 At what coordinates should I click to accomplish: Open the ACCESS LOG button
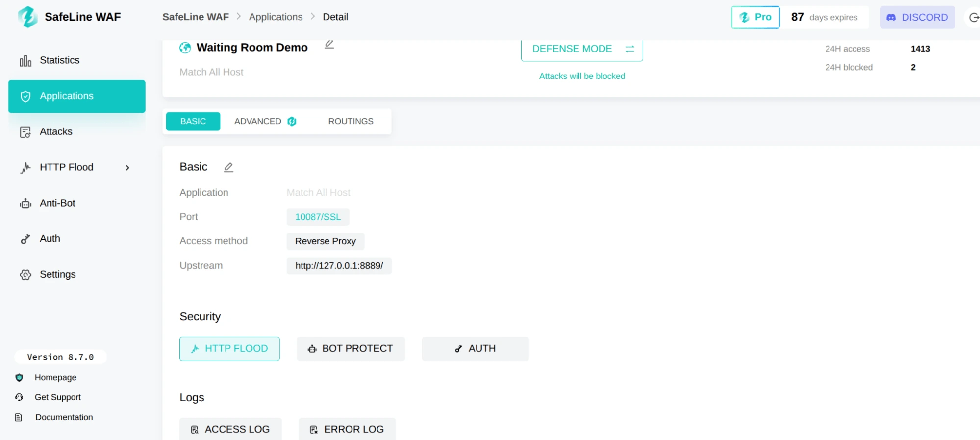pyautogui.click(x=230, y=429)
